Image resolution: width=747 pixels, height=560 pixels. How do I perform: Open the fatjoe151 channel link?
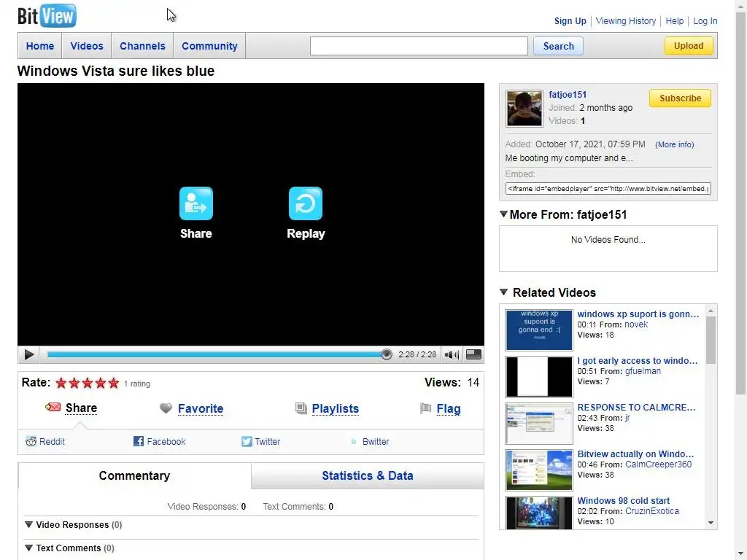coord(568,94)
